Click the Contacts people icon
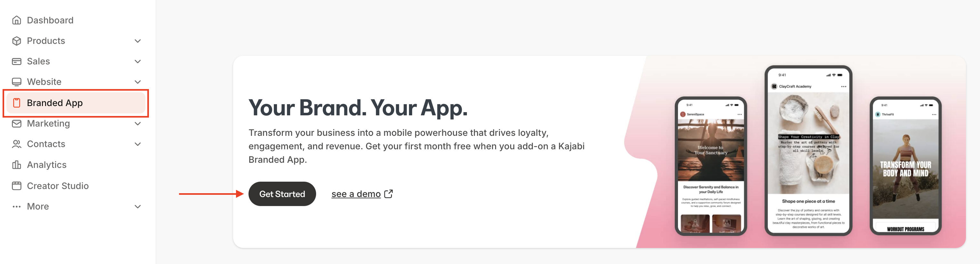Screen dimensions: 980x264 click(16, 144)
